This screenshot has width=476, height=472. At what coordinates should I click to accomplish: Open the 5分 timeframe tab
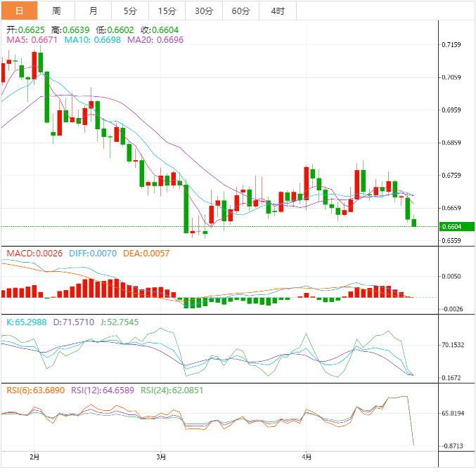tap(130, 11)
